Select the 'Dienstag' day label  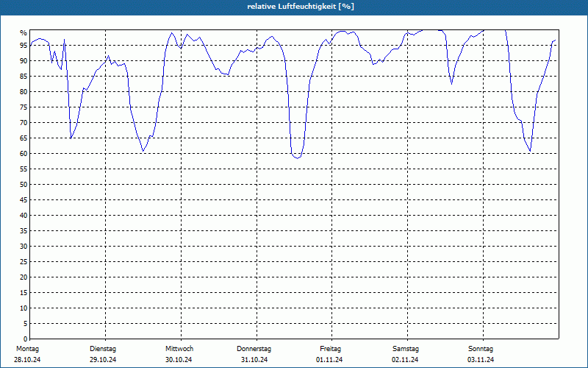tap(103, 349)
